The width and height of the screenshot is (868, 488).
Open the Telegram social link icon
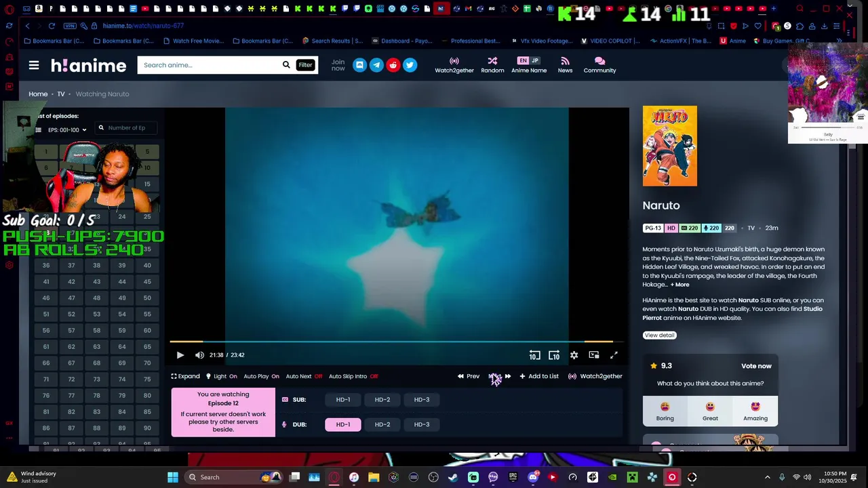pyautogui.click(x=376, y=65)
